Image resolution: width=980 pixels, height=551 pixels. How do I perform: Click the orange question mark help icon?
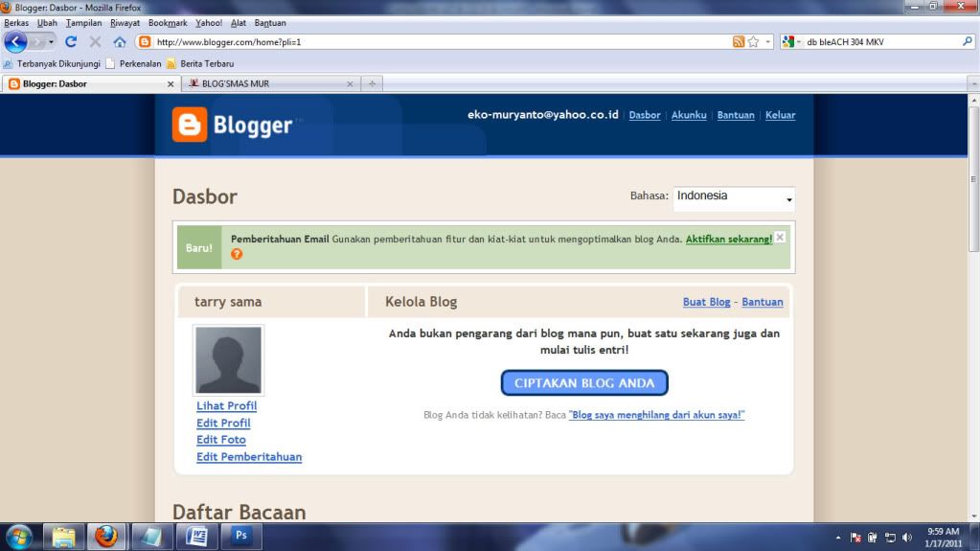(x=237, y=254)
